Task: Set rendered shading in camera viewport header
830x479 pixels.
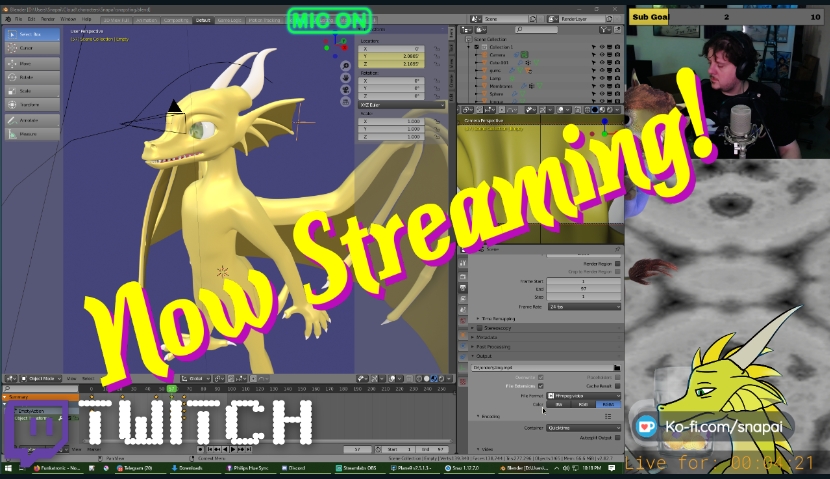Action: 609,110
